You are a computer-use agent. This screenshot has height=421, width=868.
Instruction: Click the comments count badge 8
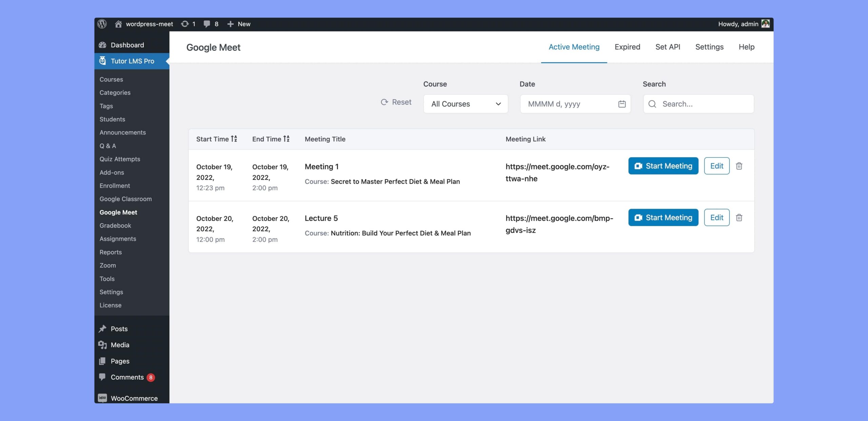click(151, 377)
